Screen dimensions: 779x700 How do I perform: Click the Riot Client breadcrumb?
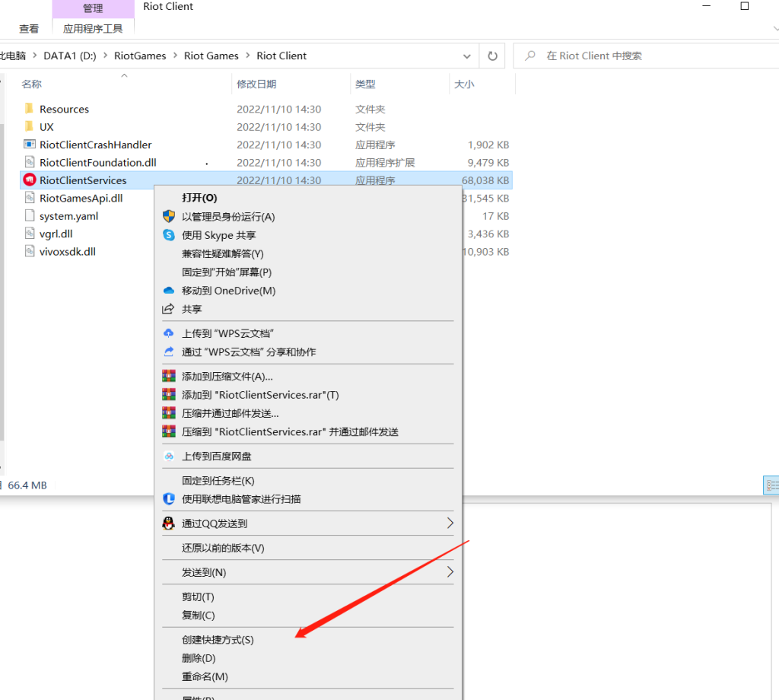pos(281,56)
